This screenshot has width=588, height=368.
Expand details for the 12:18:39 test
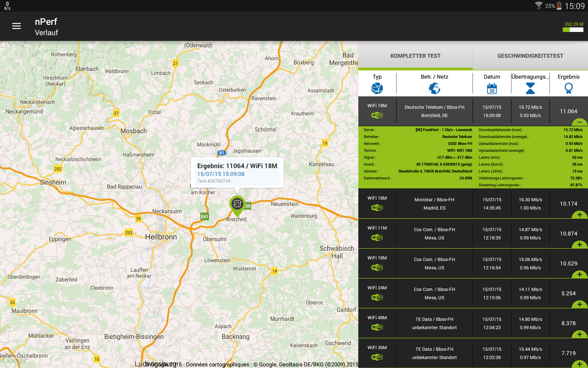[x=580, y=244]
